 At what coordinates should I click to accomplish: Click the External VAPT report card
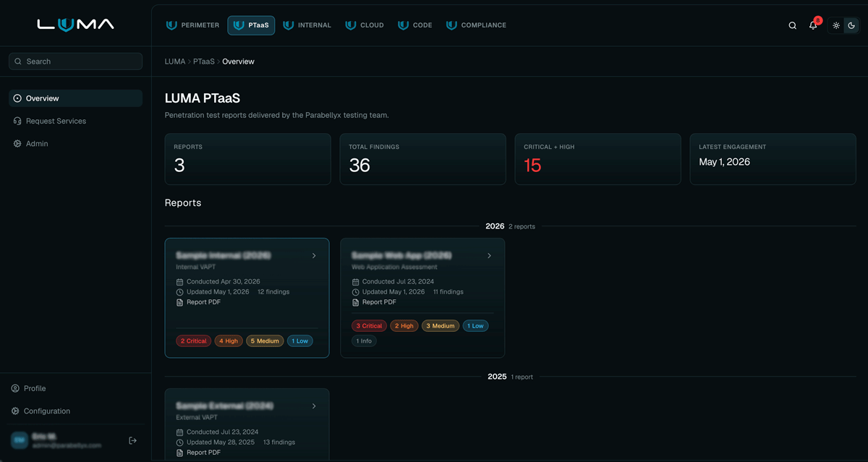[247, 425]
